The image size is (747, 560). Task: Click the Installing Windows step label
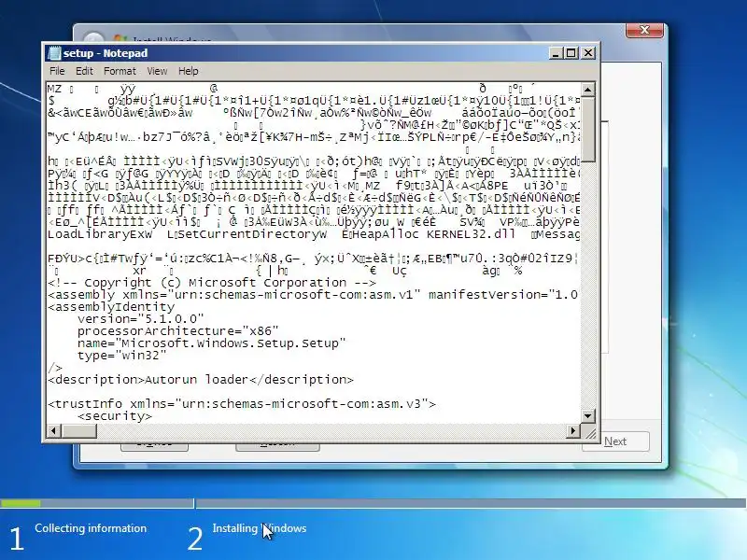pos(260,528)
